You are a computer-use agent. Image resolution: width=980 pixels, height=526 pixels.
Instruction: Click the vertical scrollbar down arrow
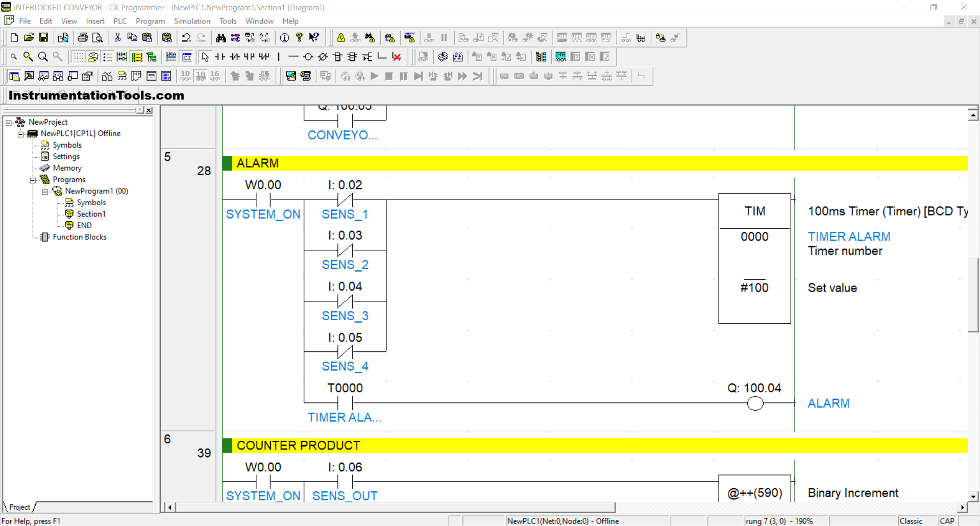coord(973,496)
